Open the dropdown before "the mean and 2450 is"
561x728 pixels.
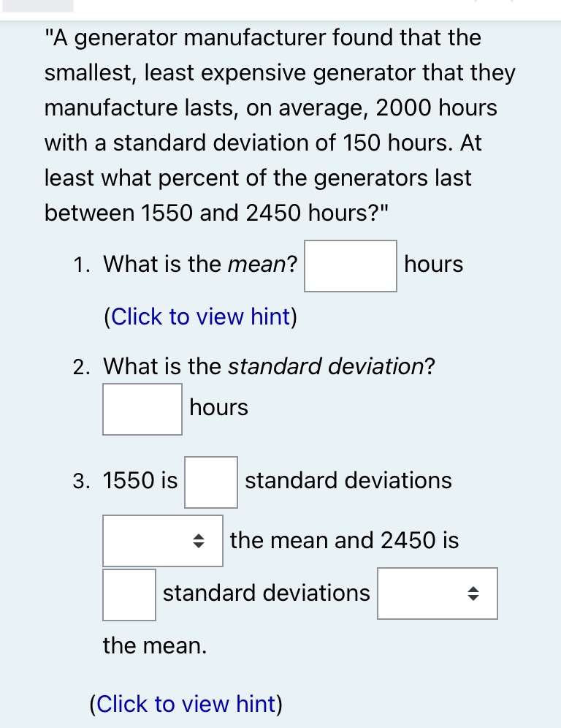point(162,541)
